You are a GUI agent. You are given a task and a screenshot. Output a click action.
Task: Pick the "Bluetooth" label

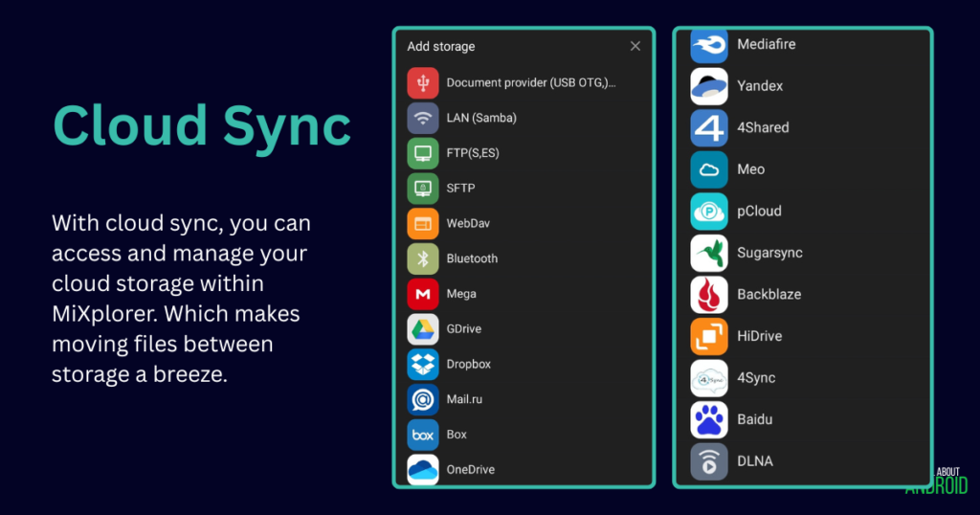472,258
